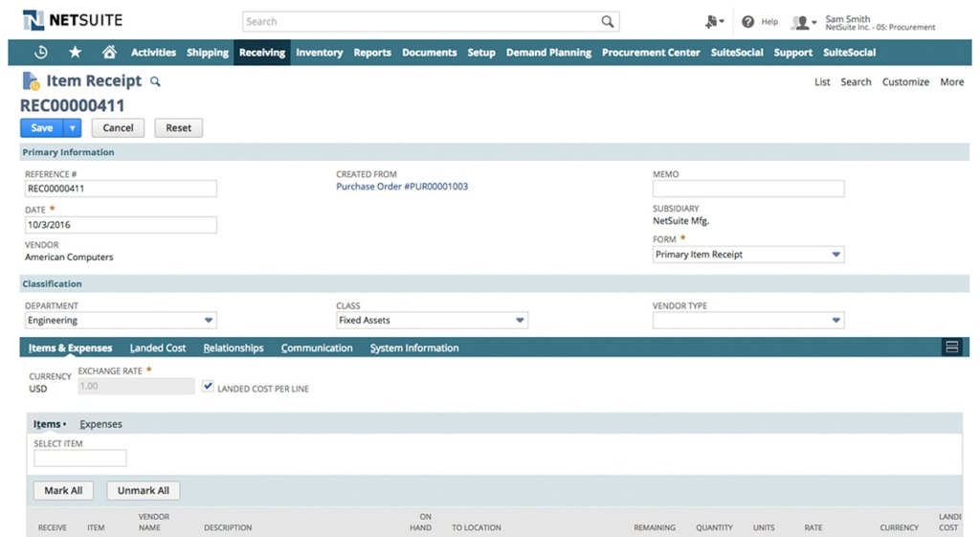Expand the Class dropdown
980x537 pixels.
tap(520, 320)
